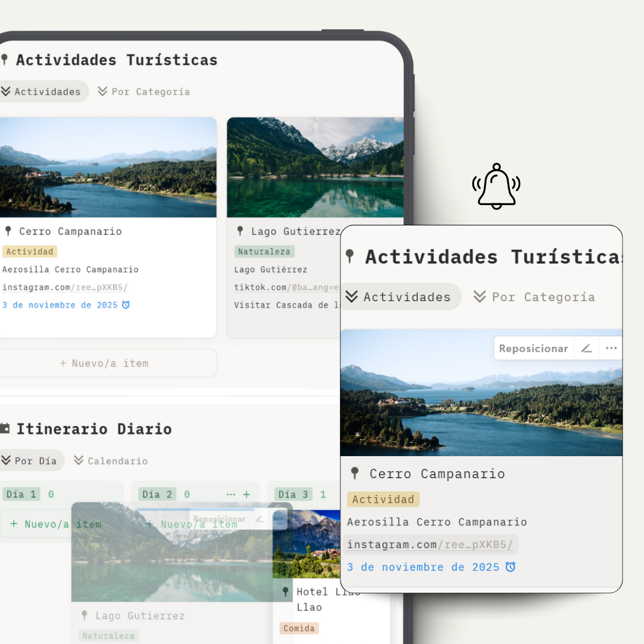Click the calendar icon beside Itinerario Diario
644x644 pixels.
coord(5,429)
